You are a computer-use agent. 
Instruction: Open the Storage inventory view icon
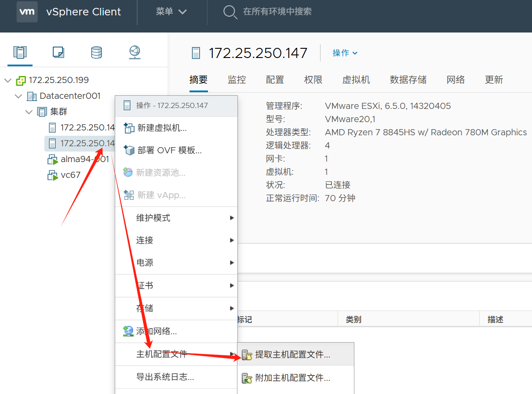[x=96, y=52]
